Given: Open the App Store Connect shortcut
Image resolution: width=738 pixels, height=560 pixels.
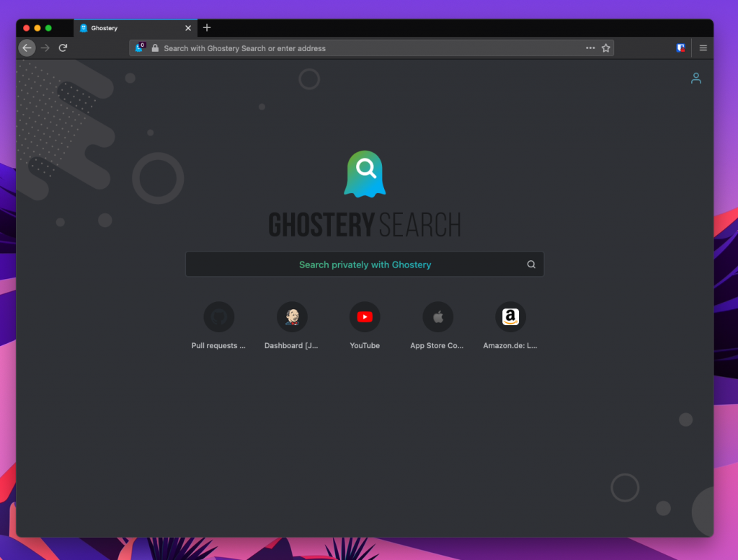Looking at the screenshot, I should point(437,316).
